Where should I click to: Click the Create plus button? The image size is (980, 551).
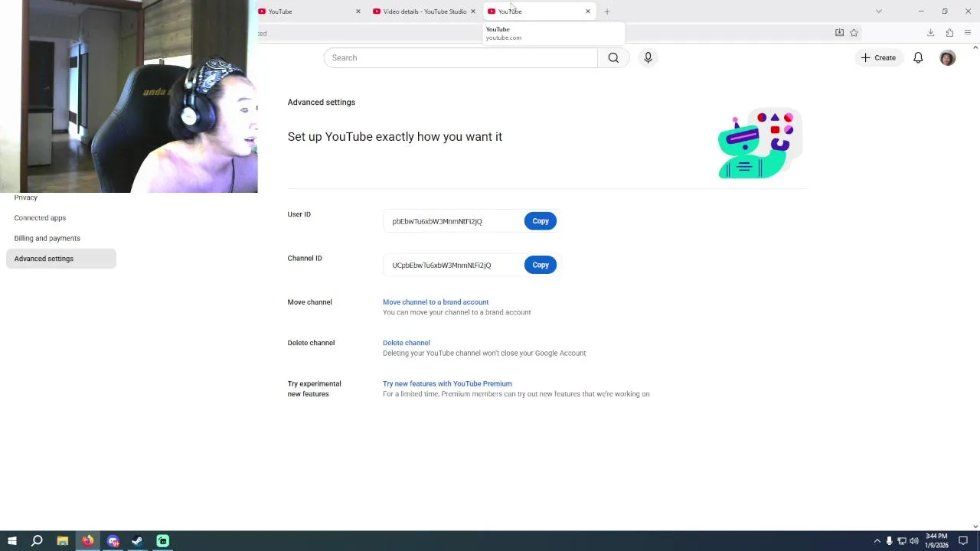878,57
